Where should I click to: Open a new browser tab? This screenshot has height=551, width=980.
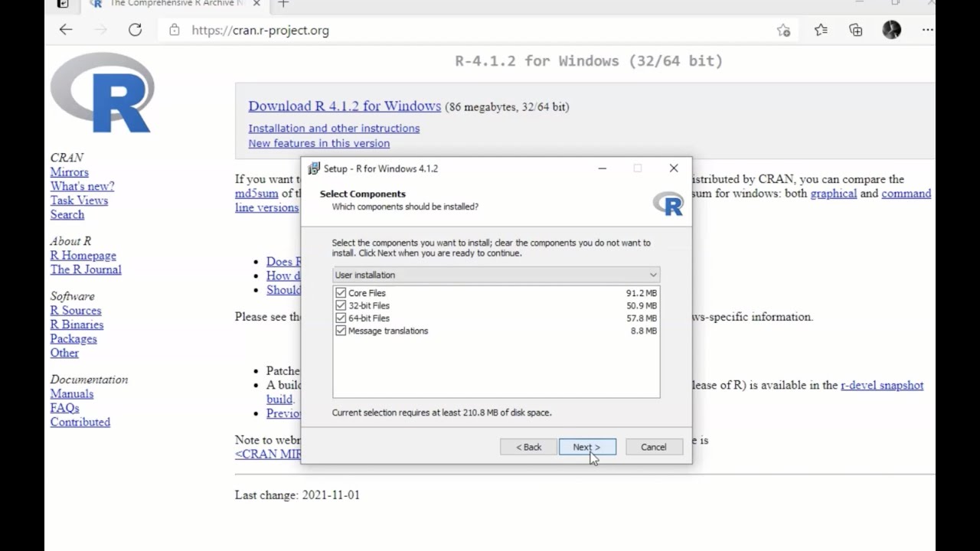pos(283,4)
